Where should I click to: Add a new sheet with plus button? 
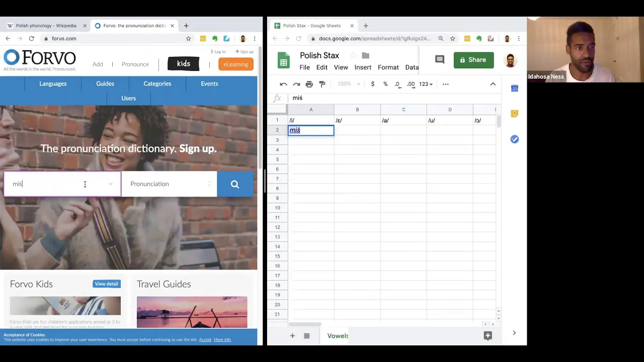[292, 336]
